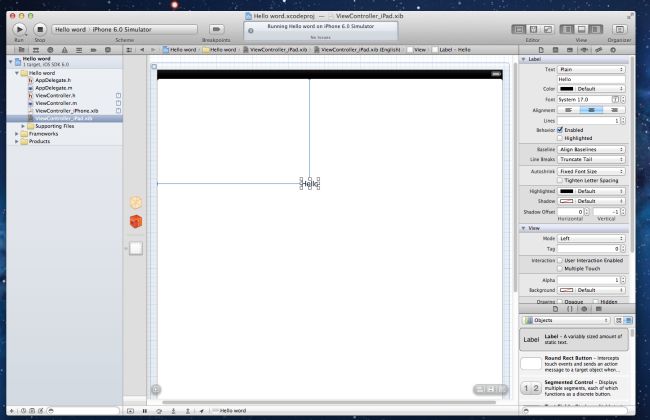Select right text alignment

[614, 110]
